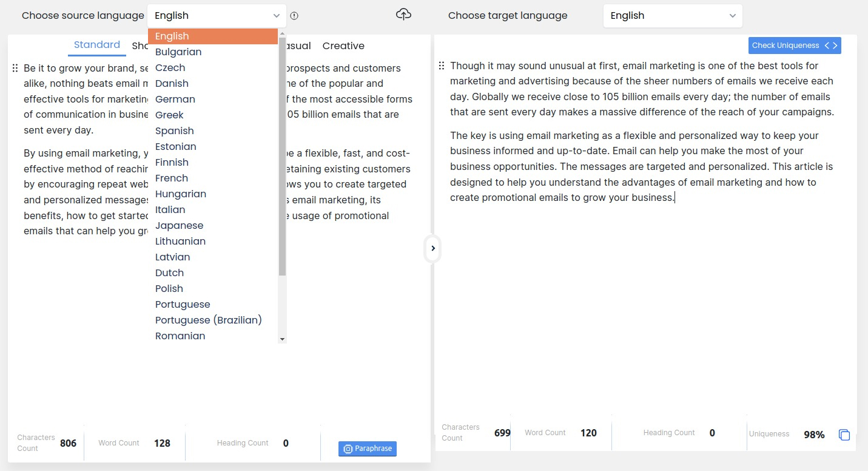This screenshot has width=868, height=471.
Task: Select Latvian as source language
Action: 213,257
